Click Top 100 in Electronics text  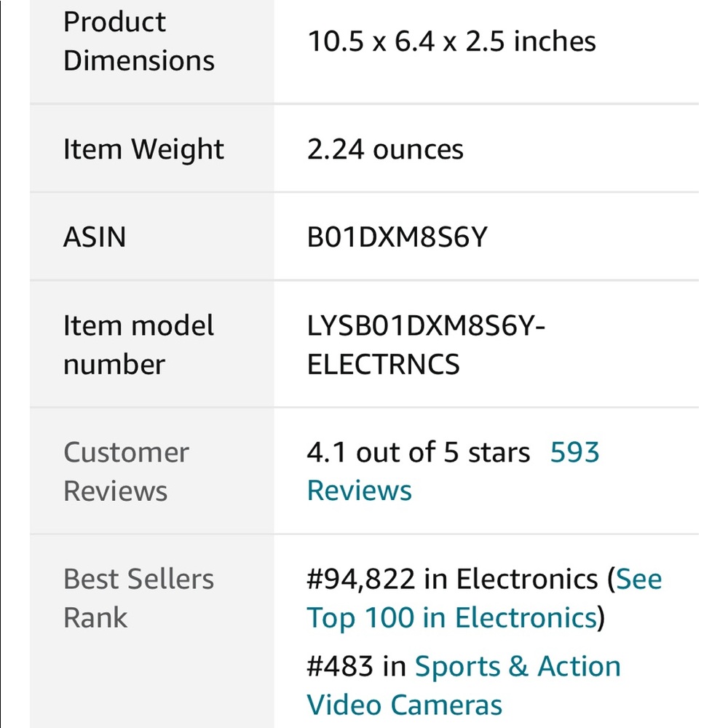tap(452, 618)
